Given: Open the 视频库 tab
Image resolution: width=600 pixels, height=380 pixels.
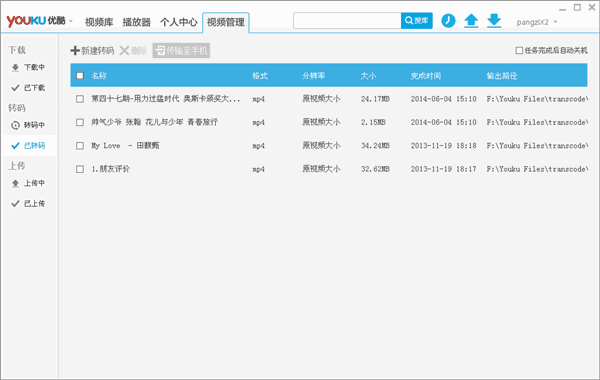Looking at the screenshot, I should (99, 22).
